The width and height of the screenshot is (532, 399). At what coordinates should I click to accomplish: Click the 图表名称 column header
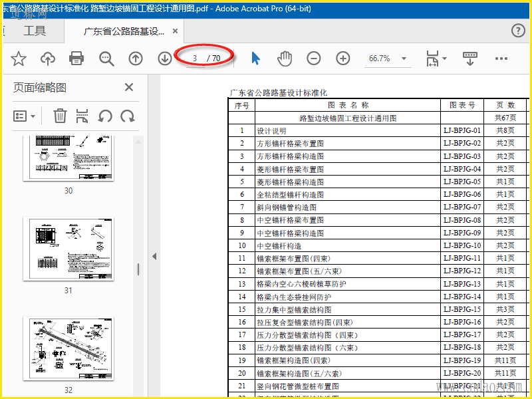click(348, 105)
